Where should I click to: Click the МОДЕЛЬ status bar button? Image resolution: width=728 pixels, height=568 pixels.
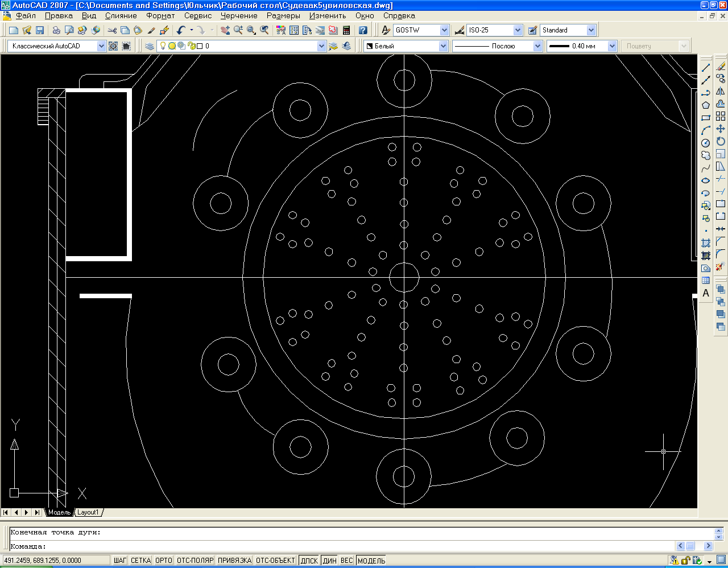[x=371, y=561]
